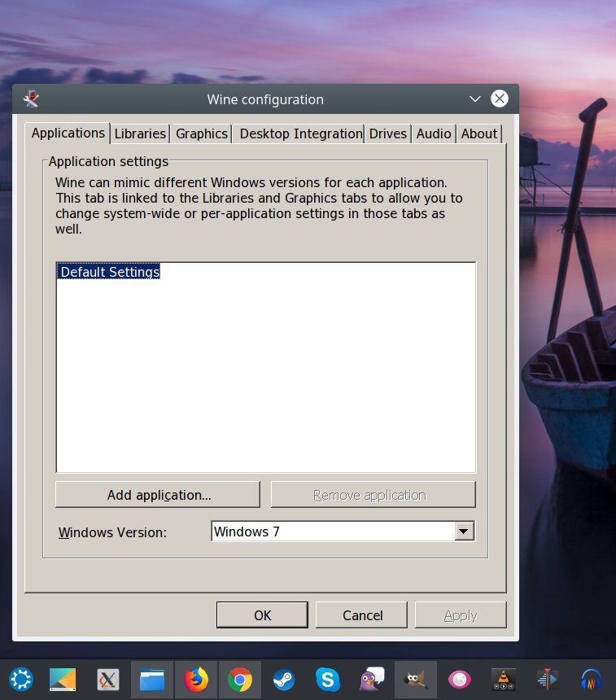Switch to the Libraries tab
The height and width of the screenshot is (700, 616).
(140, 133)
